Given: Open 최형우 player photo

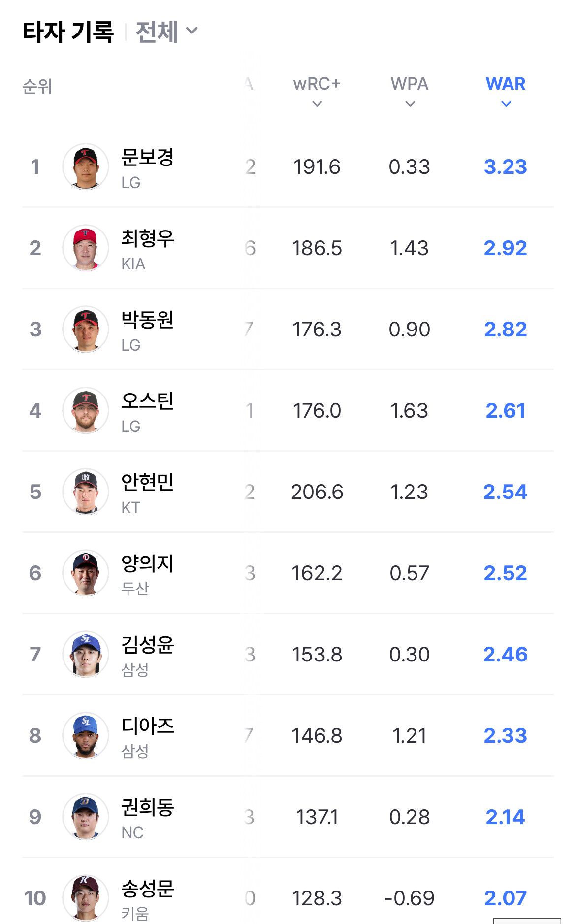Looking at the screenshot, I should pos(86,248).
